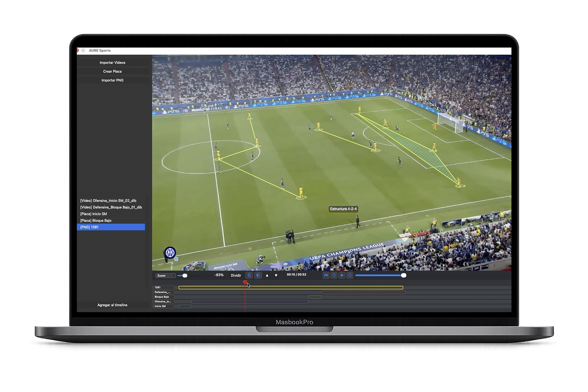
Task: Click the -83% zoom value
Action: (x=219, y=275)
